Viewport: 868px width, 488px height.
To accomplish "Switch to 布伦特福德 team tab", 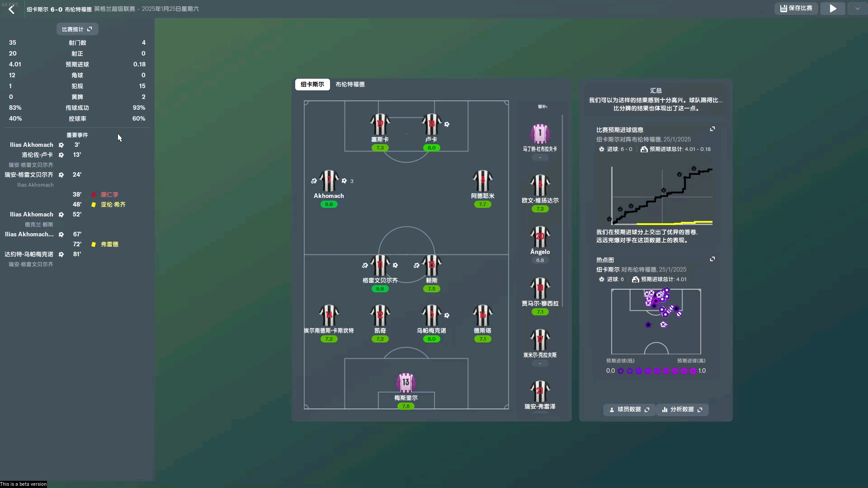I will [x=350, y=84].
